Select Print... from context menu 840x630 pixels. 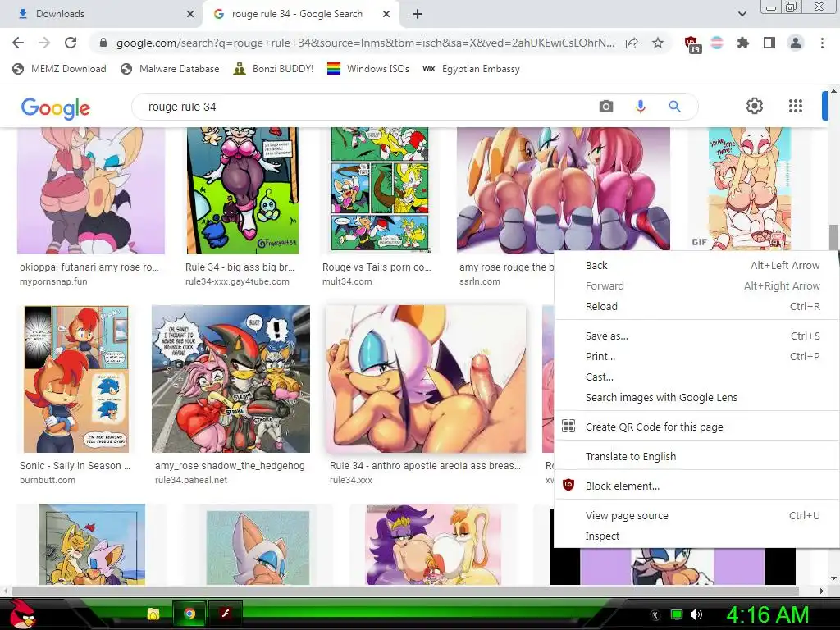coord(697,356)
